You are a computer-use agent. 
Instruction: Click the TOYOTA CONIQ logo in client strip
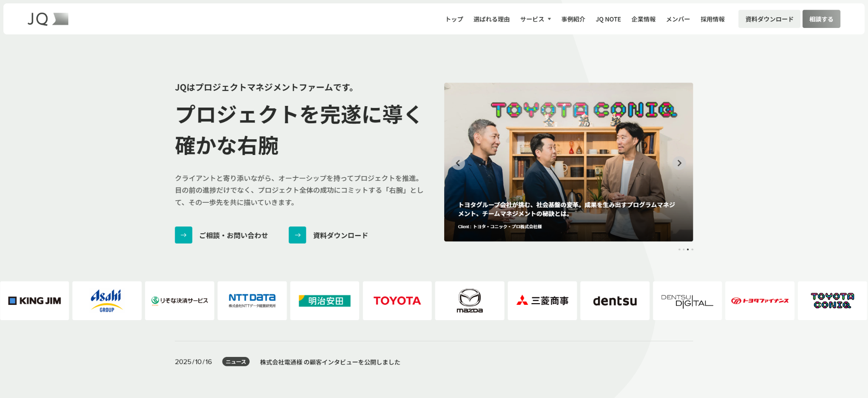pos(832,301)
